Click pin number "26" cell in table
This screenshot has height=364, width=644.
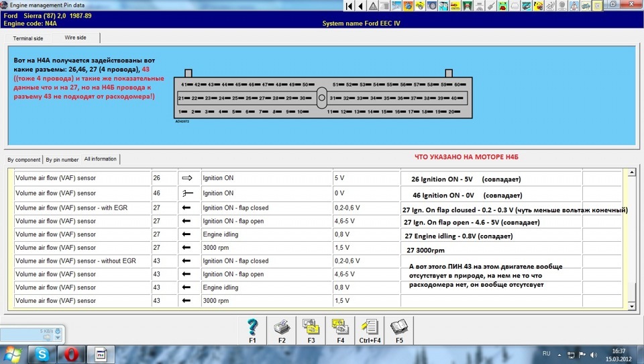pos(164,178)
